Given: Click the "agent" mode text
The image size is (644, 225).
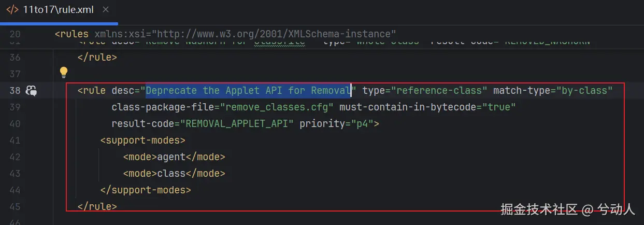Looking at the screenshot, I should 171,157.
